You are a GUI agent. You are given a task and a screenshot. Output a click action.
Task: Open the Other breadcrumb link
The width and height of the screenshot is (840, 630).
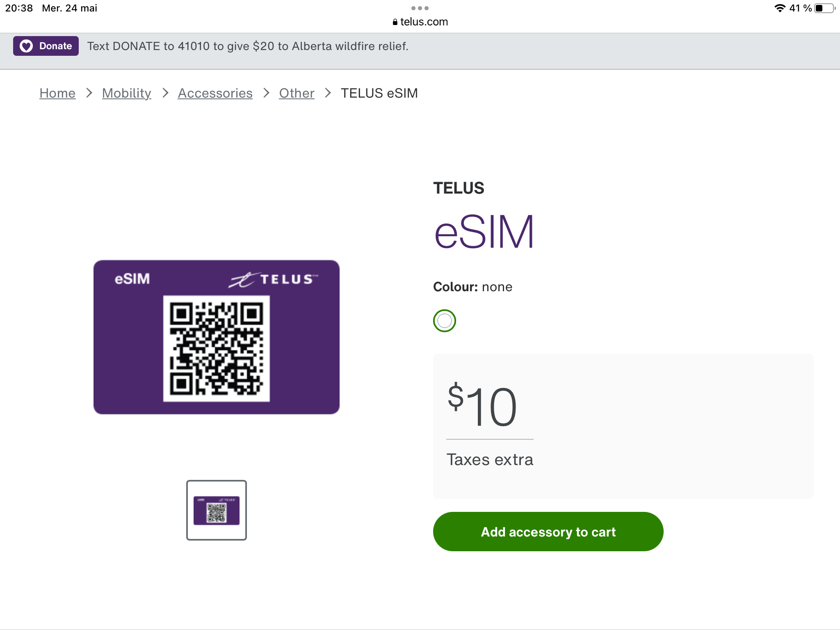(297, 93)
